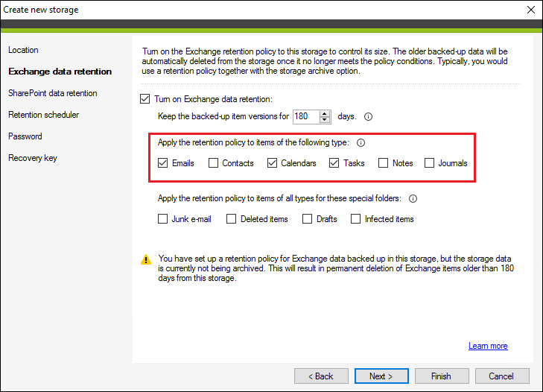Click the retention days input field

pos(306,117)
